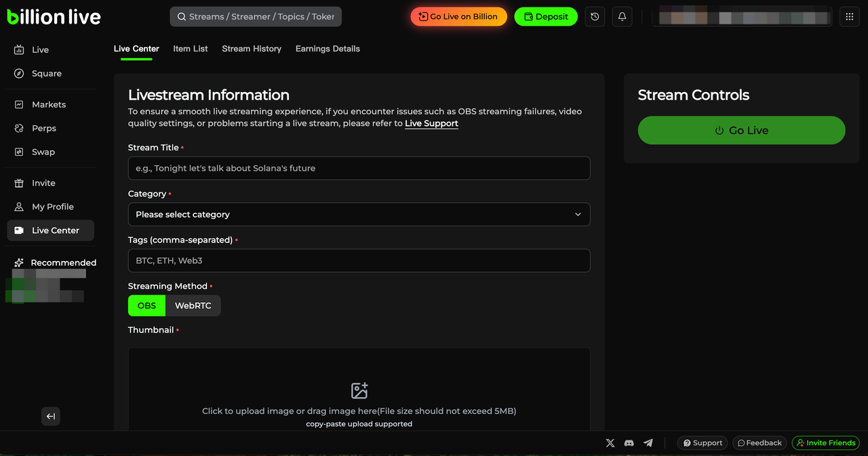
Task: Focus the Stream Title input field
Action: tap(359, 168)
